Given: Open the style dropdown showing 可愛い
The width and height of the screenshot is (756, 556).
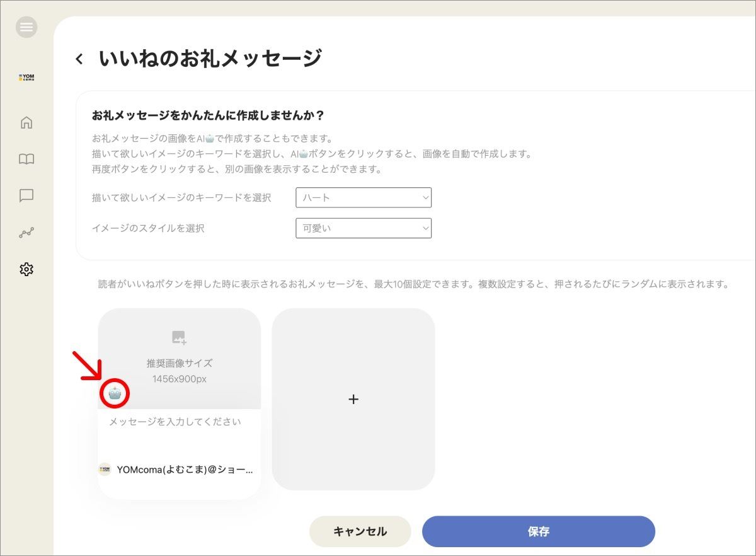Looking at the screenshot, I should 364,228.
